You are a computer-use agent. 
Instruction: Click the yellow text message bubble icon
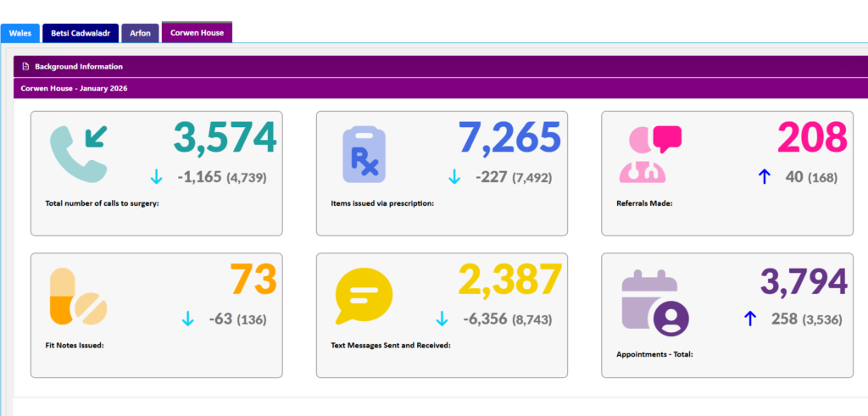(x=364, y=297)
